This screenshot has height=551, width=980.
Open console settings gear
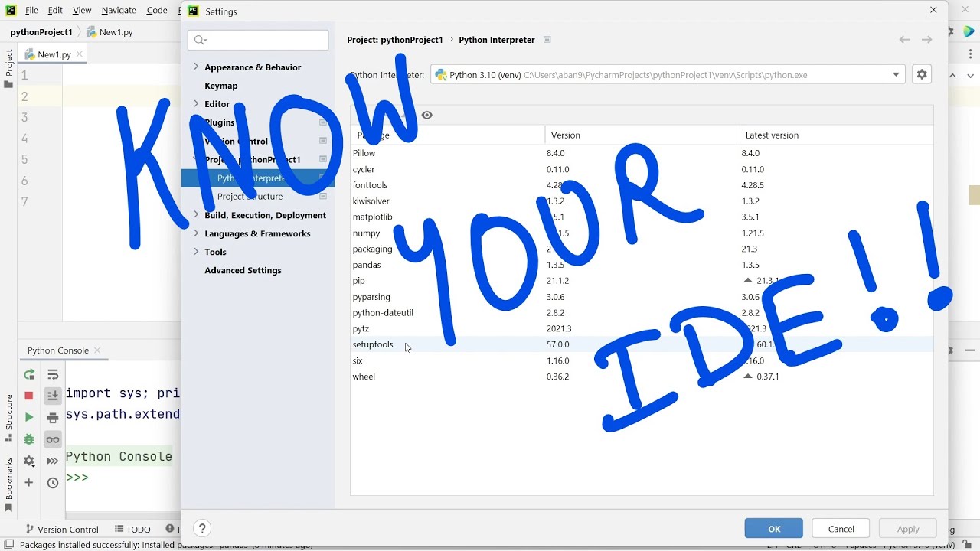[29, 461]
